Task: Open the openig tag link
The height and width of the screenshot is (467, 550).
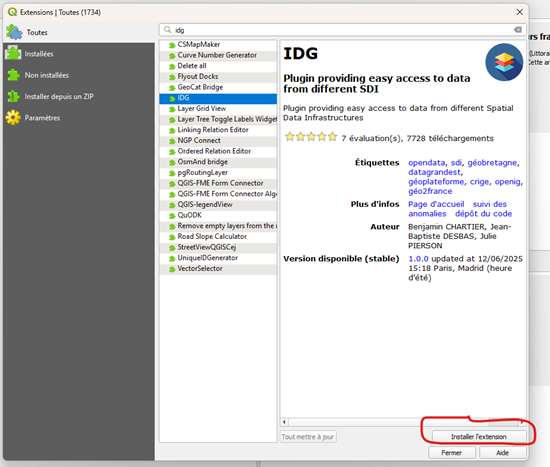Action: pyautogui.click(x=508, y=182)
